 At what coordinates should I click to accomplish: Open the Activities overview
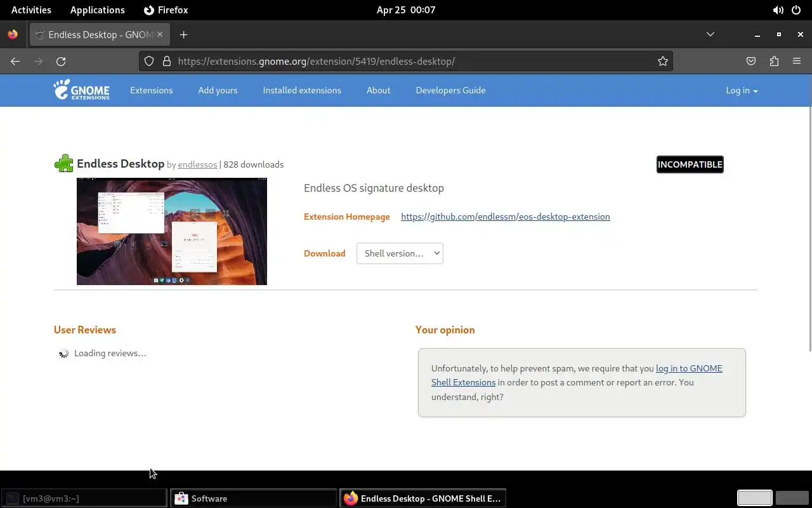[x=31, y=10]
